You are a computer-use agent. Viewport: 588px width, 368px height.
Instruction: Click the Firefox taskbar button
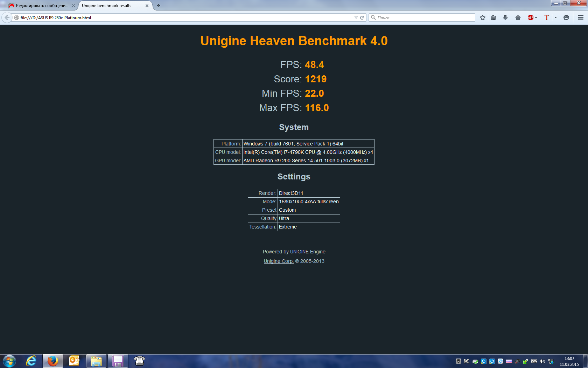53,361
